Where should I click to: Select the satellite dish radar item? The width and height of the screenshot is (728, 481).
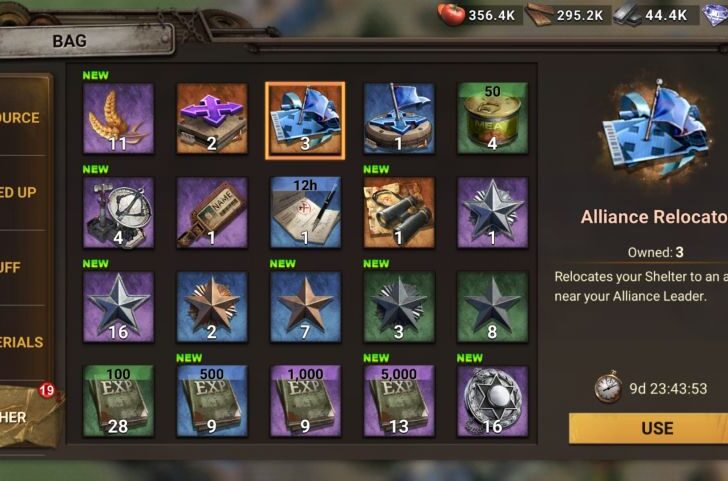[118, 213]
